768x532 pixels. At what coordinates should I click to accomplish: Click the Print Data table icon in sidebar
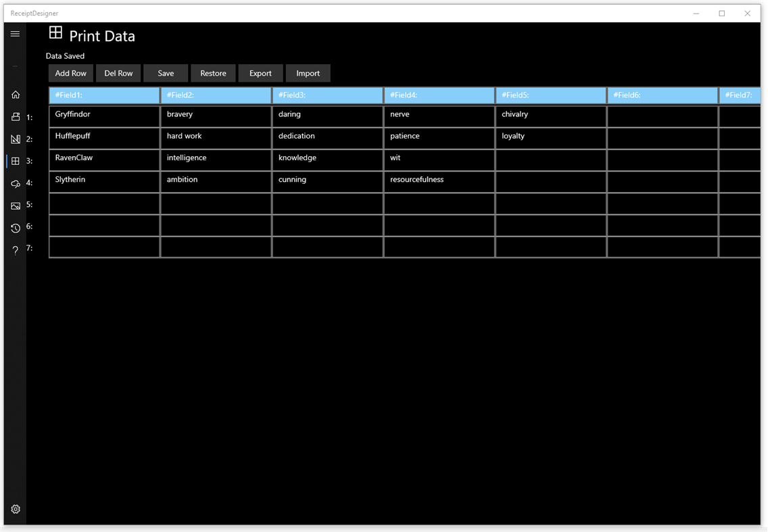click(15, 161)
